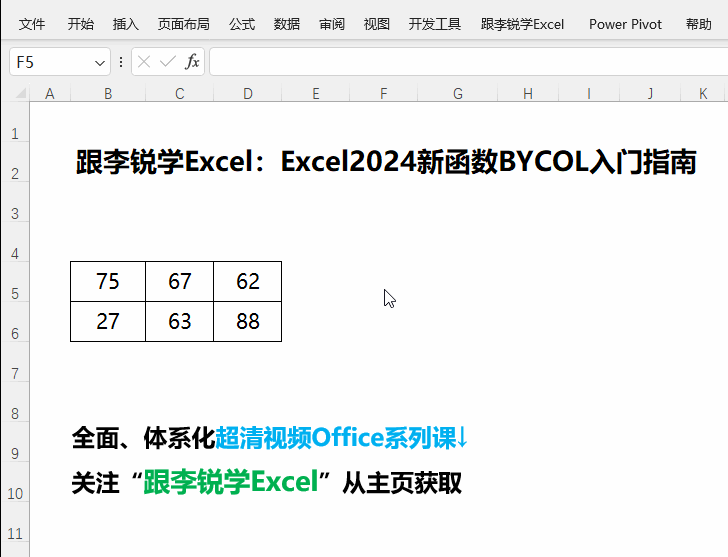Open the 跟李锐学Excel custom tab
The height and width of the screenshot is (557, 728).
coord(522,24)
